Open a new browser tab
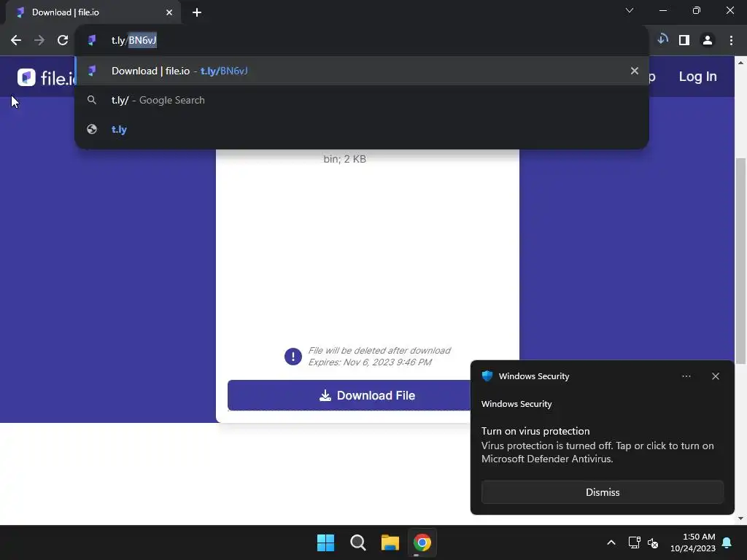 coord(197,12)
